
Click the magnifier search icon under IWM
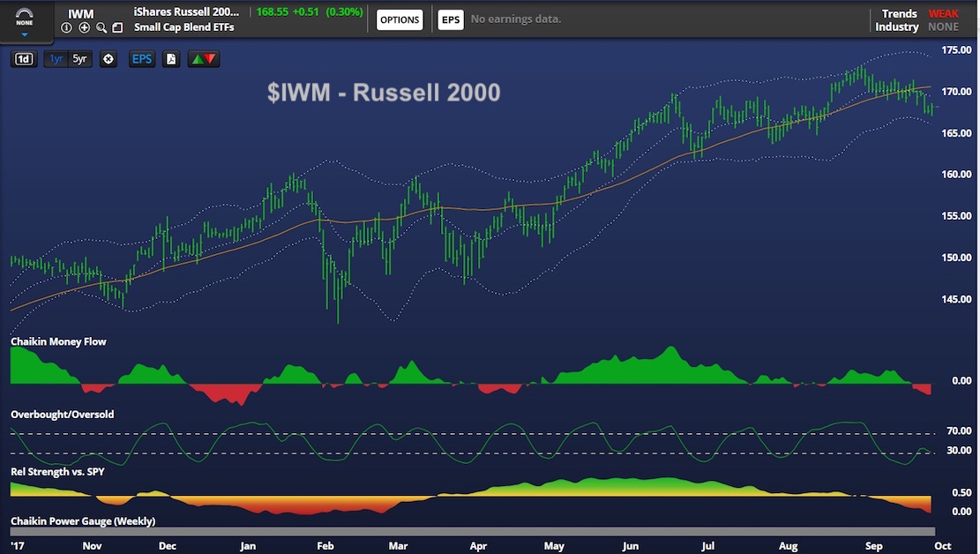point(101,27)
